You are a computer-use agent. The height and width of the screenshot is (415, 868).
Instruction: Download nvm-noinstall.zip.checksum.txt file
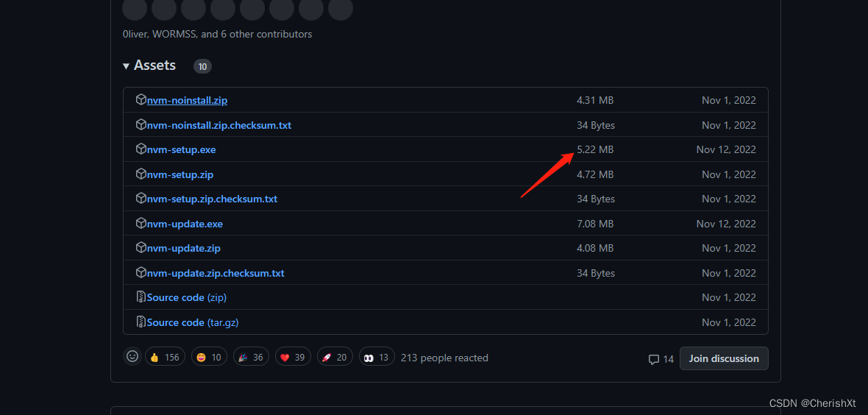tap(219, 125)
